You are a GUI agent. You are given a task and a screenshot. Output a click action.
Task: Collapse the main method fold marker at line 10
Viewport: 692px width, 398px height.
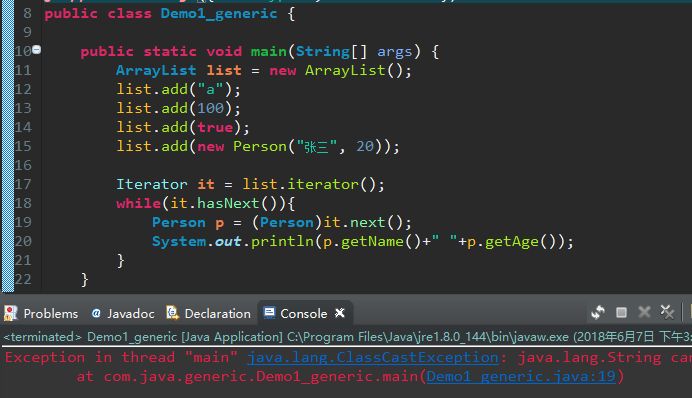tap(37, 49)
